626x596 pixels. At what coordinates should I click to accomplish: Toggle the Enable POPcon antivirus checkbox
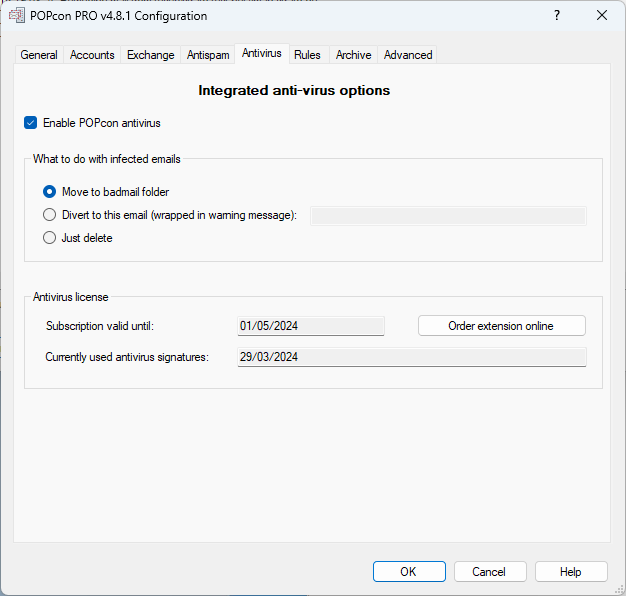point(30,123)
